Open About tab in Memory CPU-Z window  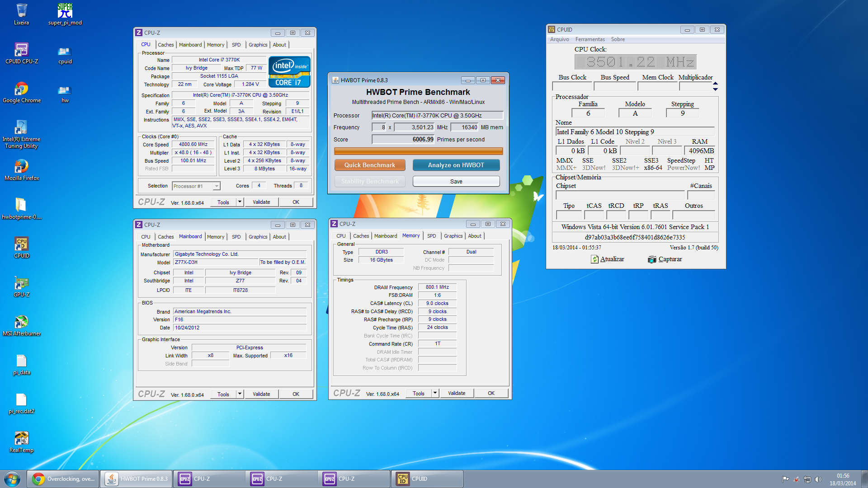coord(475,236)
